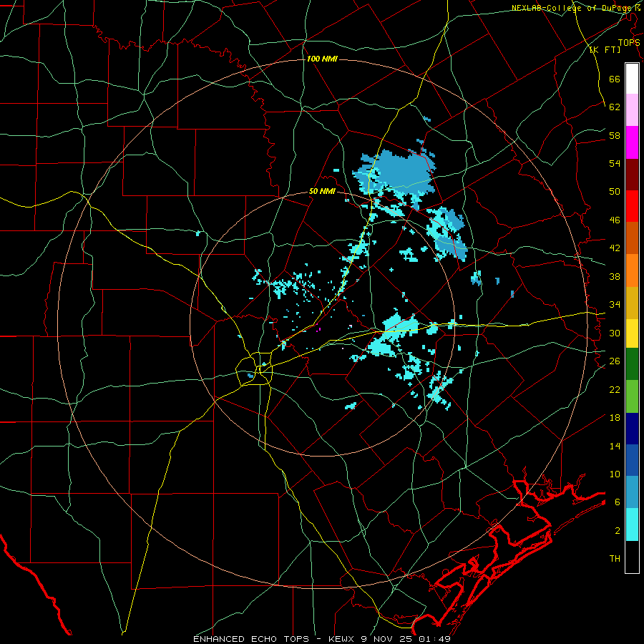Click the navy blue legend swatch
Image resolution: width=644 pixels, height=644 pixels.
632,429
